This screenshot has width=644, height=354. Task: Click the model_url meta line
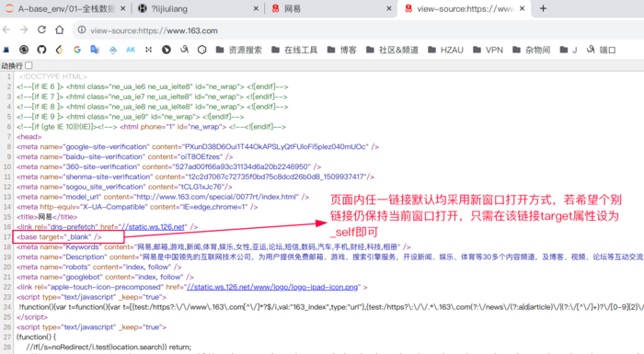click(163, 197)
